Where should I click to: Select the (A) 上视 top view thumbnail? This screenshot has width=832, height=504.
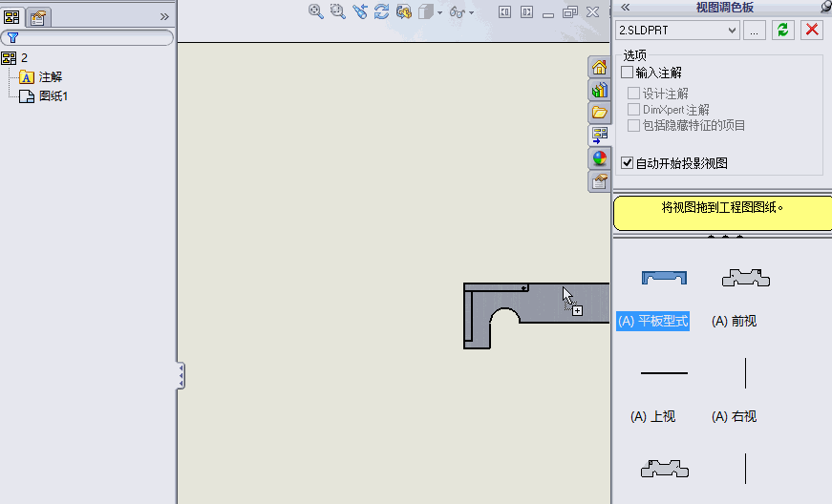pyautogui.click(x=664, y=373)
